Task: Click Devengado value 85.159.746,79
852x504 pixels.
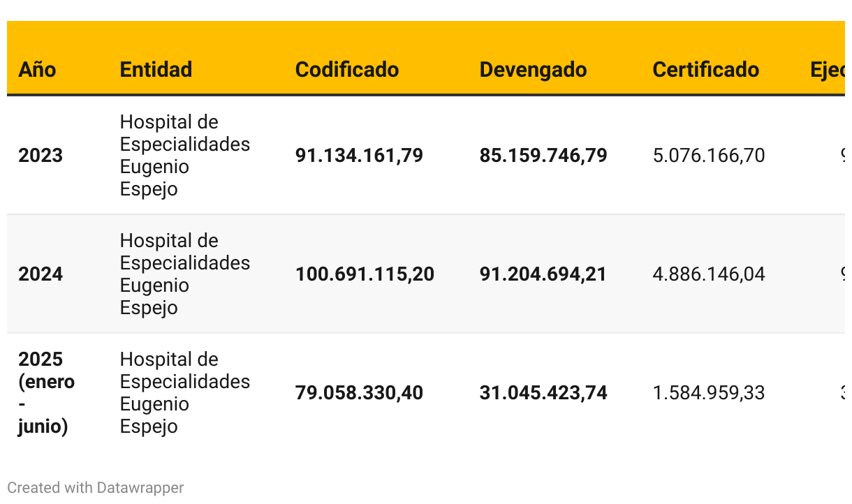Action: point(543,155)
